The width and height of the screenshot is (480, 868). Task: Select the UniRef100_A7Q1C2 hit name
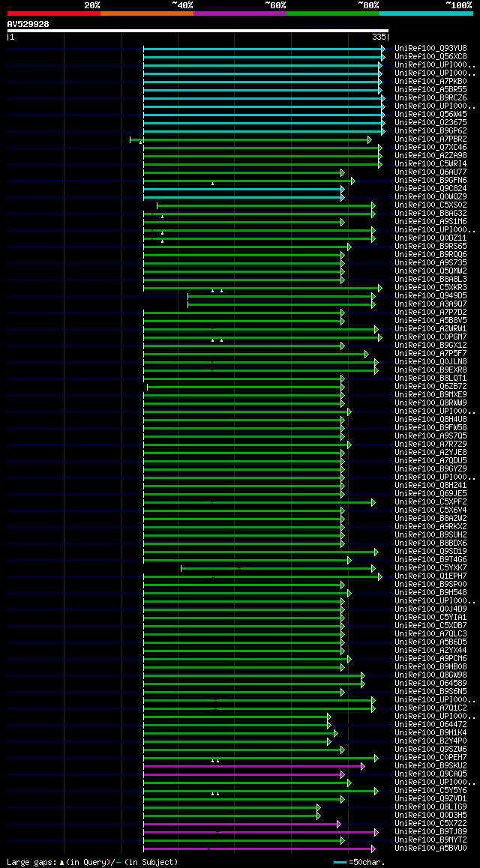pos(430,708)
